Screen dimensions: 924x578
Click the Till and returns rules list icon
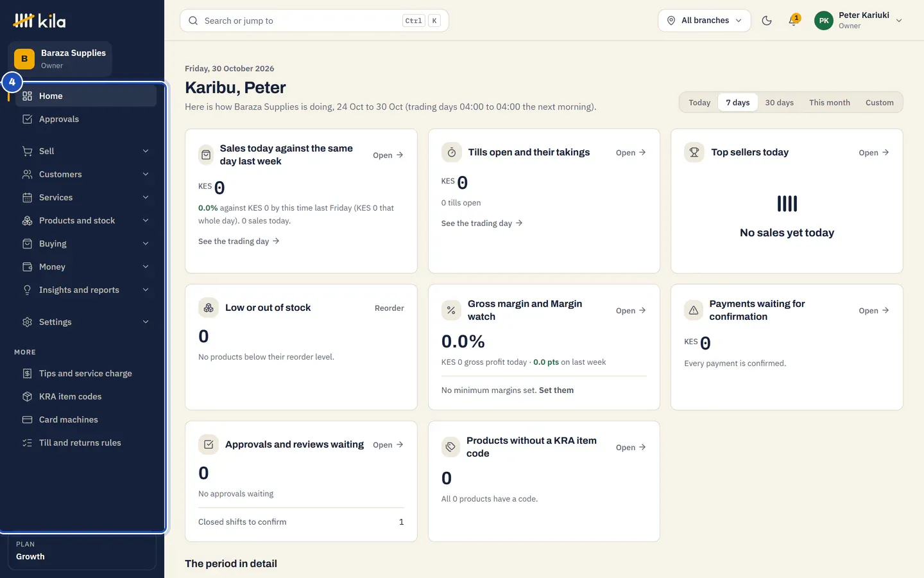tap(27, 442)
